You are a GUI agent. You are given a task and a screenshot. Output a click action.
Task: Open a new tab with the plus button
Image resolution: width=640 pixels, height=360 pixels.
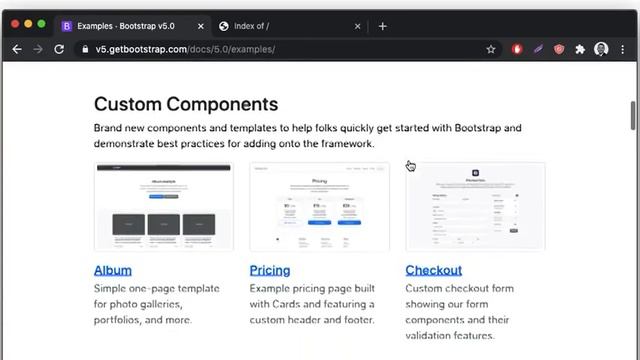pyautogui.click(x=382, y=26)
